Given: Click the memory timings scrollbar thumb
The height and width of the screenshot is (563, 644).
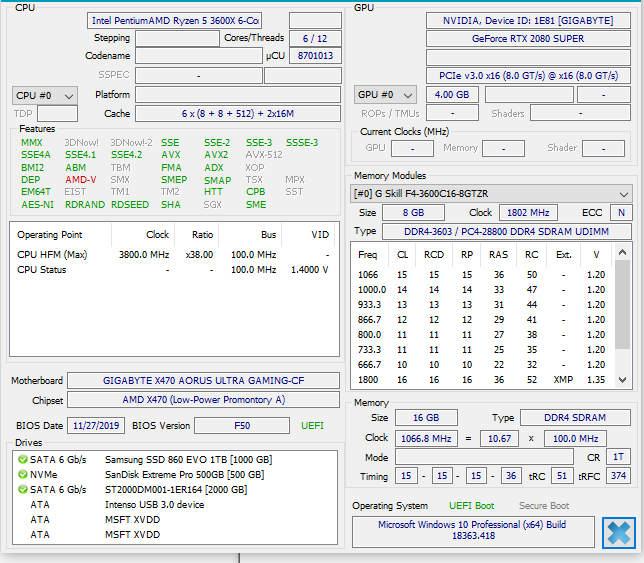Looking at the screenshot, I should (622, 304).
